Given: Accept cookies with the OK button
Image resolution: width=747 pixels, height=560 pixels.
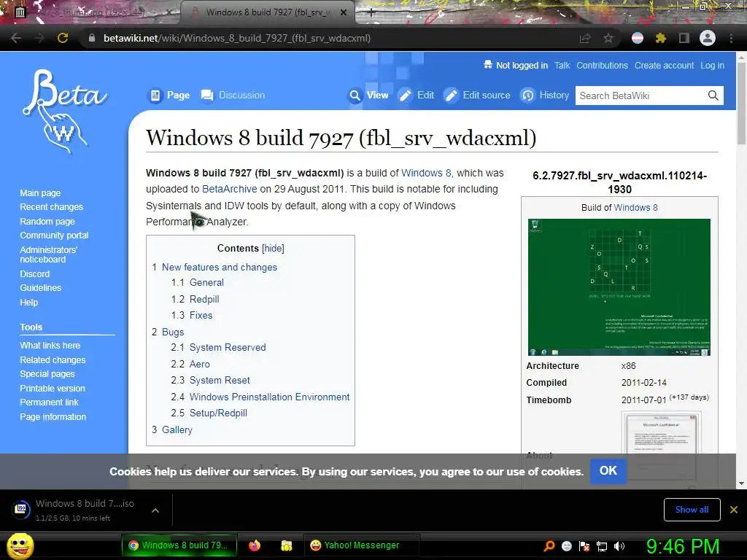Looking at the screenshot, I should [x=608, y=471].
